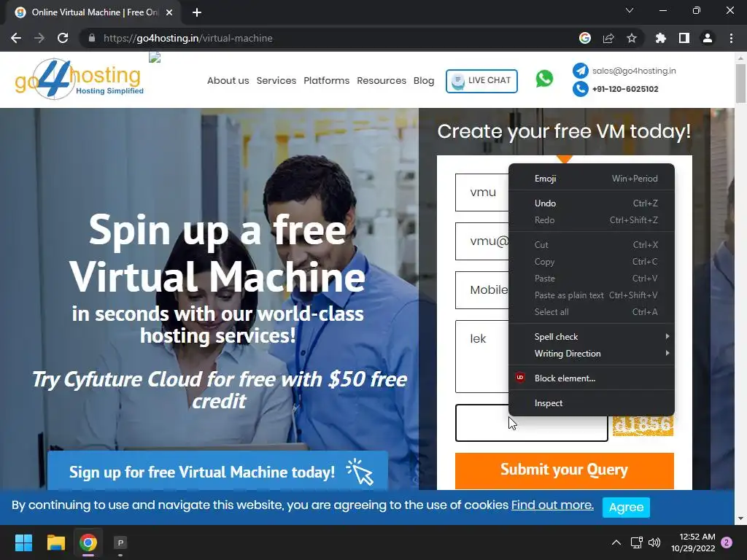
Task: Click Sign up for free Virtual Machine today
Action: pyautogui.click(x=217, y=471)
